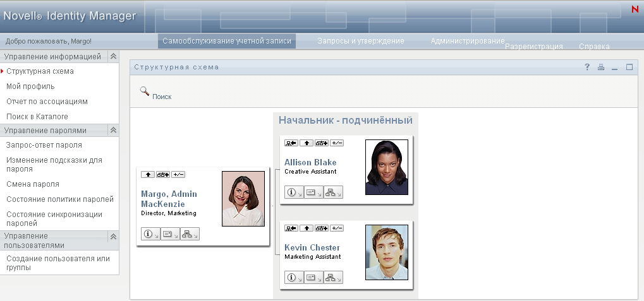Click the Справка help link
This screenshot has width=644, height=301.
[594, 46]
